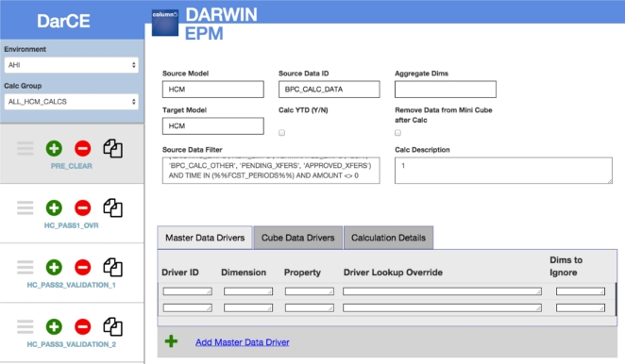The image size is (625, 364).
Task: Click second row Driver Lookup Override field
Action: (442, 307)
